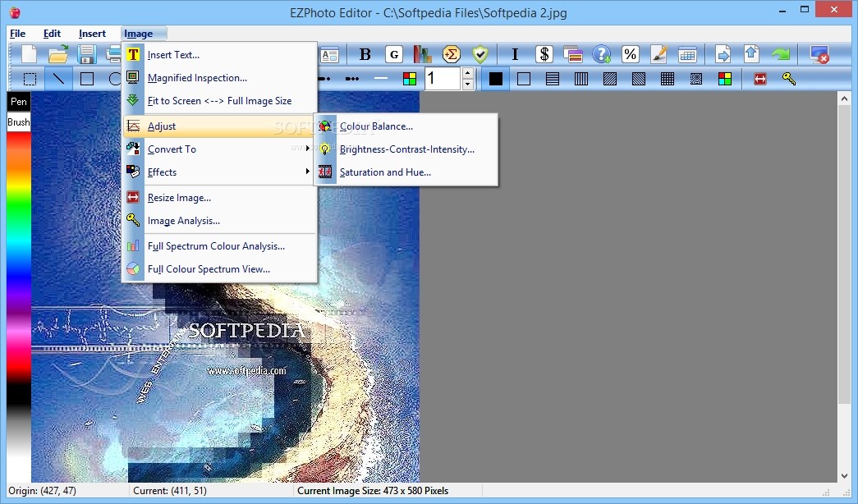Choose Insert Text from Image menu
This screenshot has height=504, width=858.
219,55
